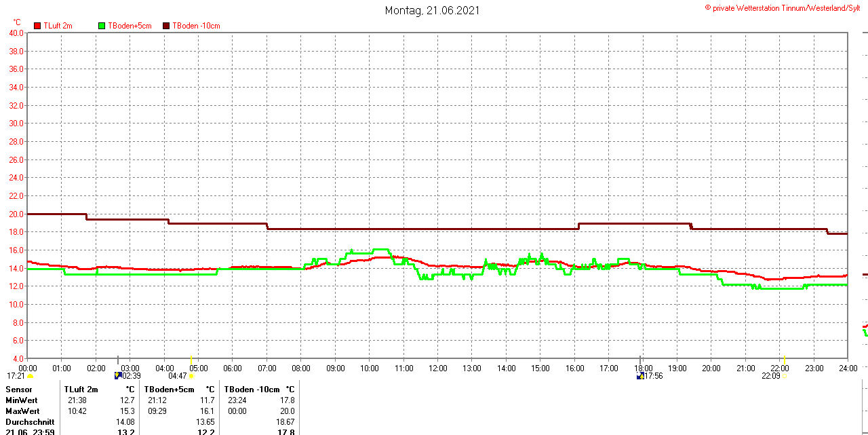Click the 20.0 tick on temperature axis
This screenshot has height=435, width=868.
tap(16, 214)
